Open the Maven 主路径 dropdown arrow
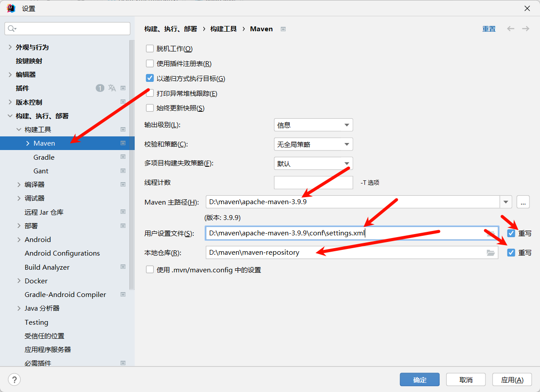The width and height of the screenshot is (540, 392). (506, 202)
